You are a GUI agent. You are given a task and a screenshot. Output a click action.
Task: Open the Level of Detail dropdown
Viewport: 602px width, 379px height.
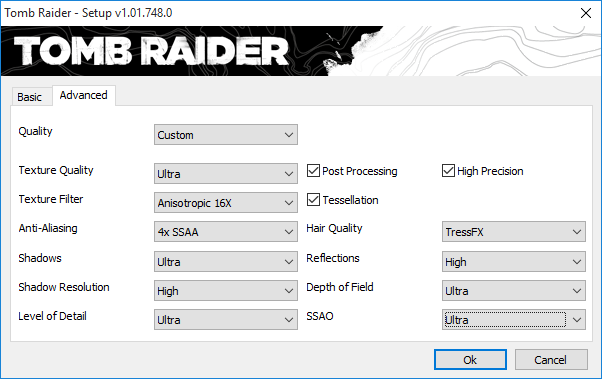tap(226, 319)
